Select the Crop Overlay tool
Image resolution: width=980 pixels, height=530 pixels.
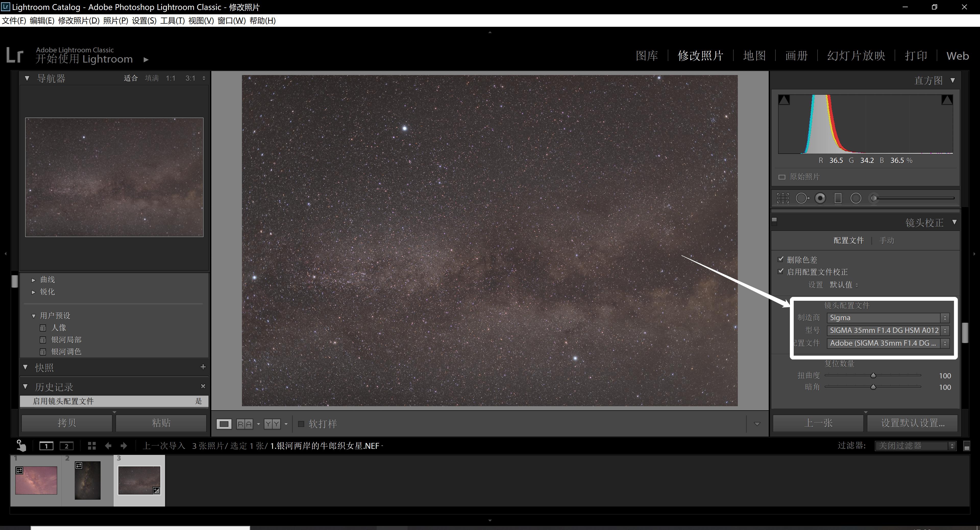783,198
